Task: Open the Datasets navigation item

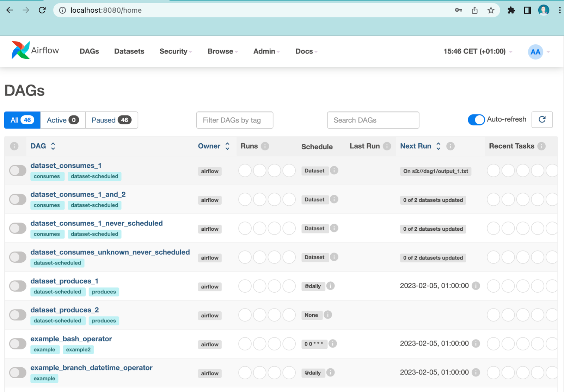Action: coord(129,51)
